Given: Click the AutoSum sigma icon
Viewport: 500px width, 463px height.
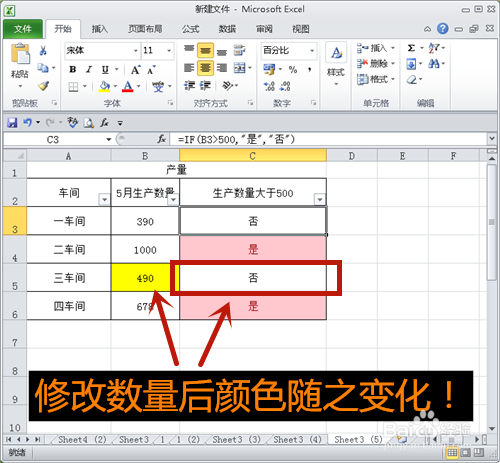Looking at the screenshot, I should (x=411, y=48).
